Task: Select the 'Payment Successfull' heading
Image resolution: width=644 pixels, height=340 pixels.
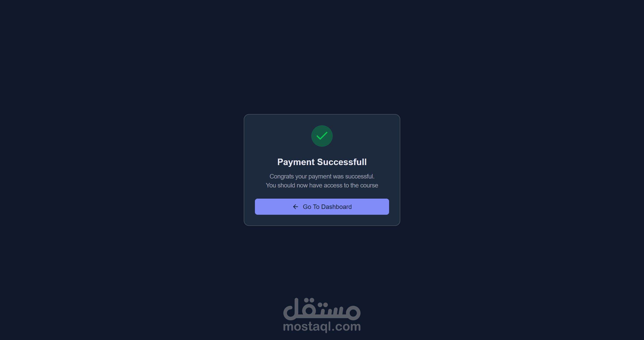Action: 322,162
